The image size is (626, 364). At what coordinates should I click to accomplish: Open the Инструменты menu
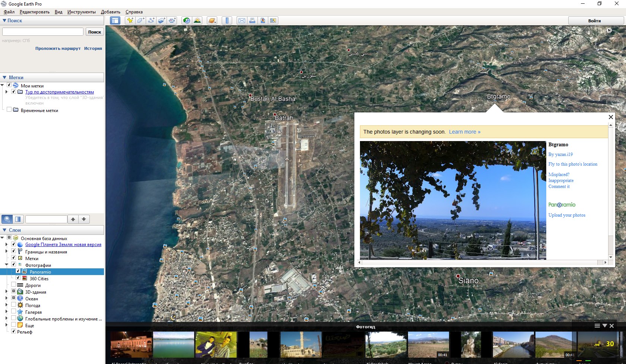(82, 12)
